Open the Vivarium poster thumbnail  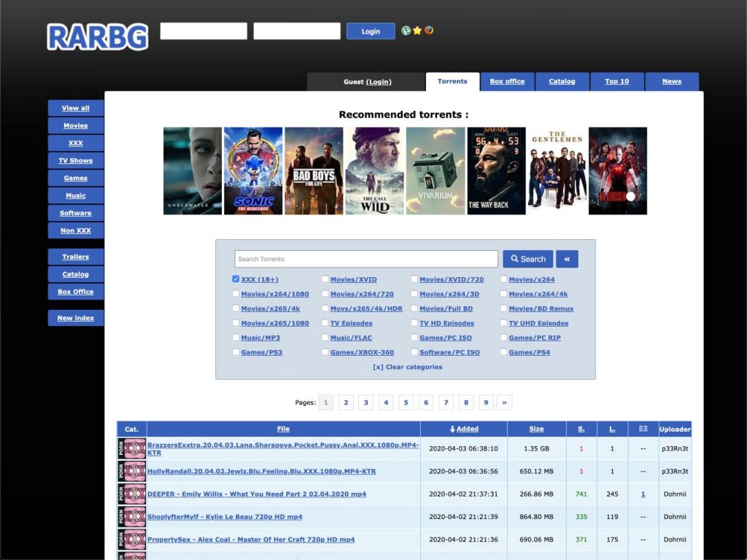(x=436, y=171)
